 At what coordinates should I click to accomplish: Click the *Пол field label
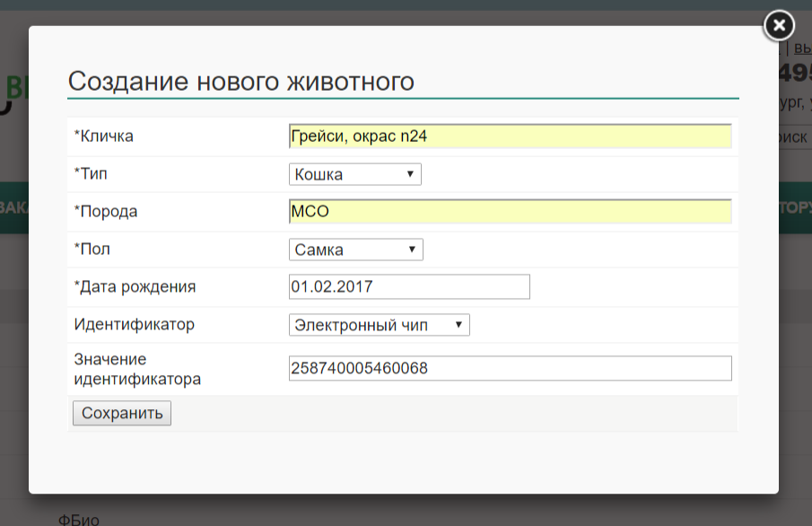92,249
